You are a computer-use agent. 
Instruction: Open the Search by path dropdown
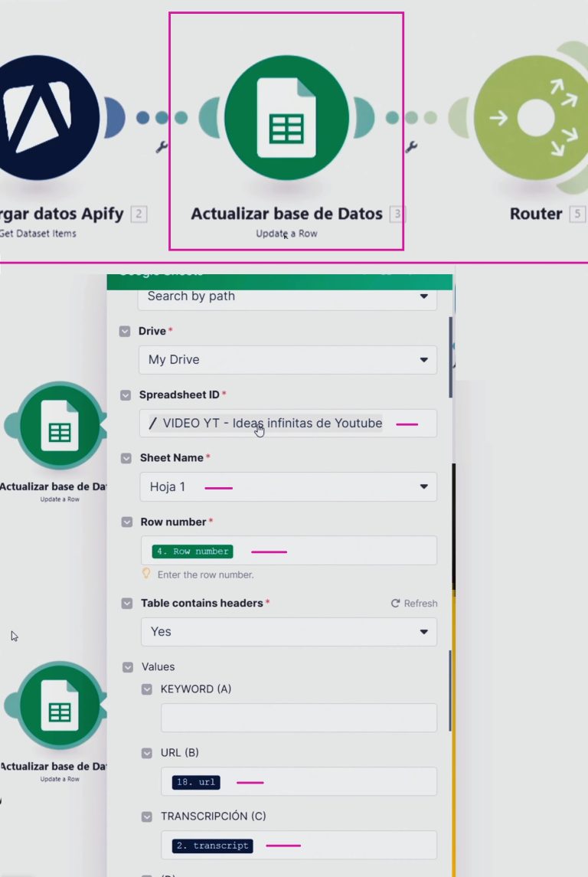287,296
